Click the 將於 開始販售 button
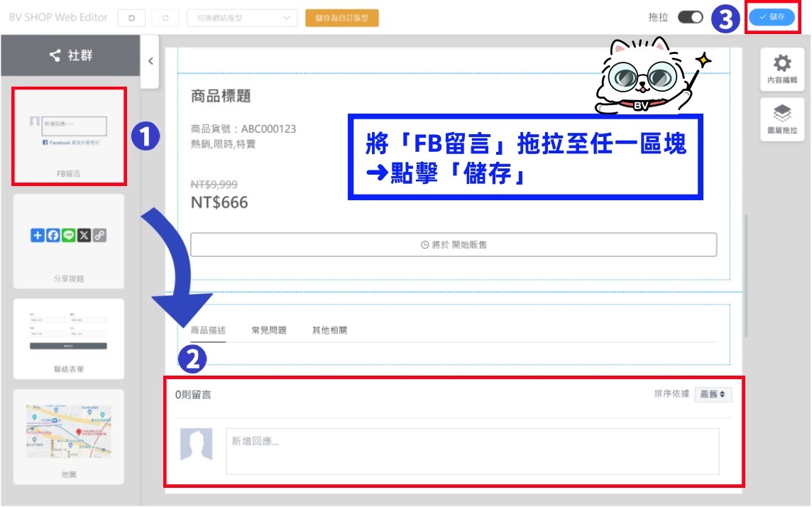The width and height of the screenshot is (812, 507). [x=454, y=244]
